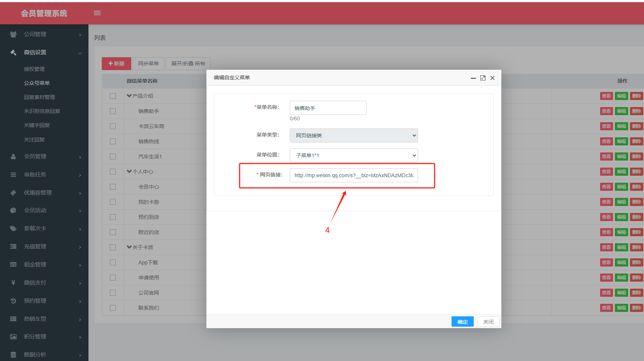
Task: Expand the 会员管理 sidebar section
Action: (x=44, y=157)
